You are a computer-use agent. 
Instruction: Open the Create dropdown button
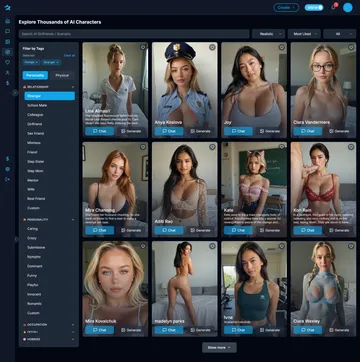[286, 7]
